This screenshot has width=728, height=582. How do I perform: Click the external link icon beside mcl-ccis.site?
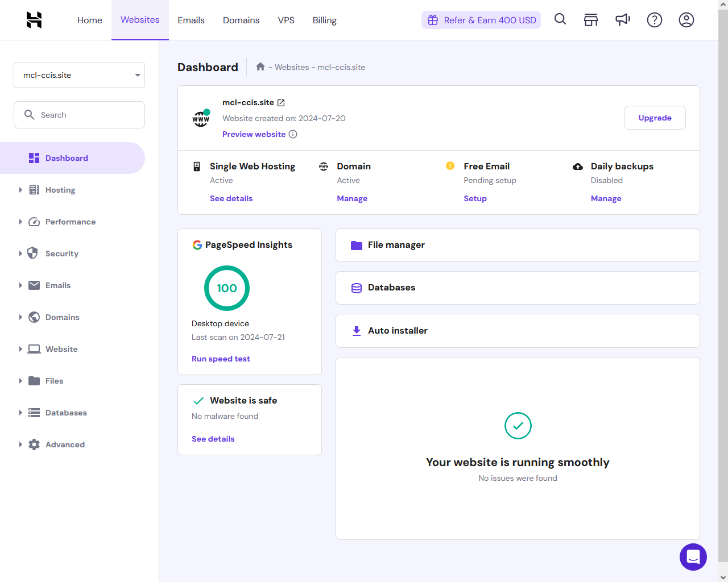[281, 103]
